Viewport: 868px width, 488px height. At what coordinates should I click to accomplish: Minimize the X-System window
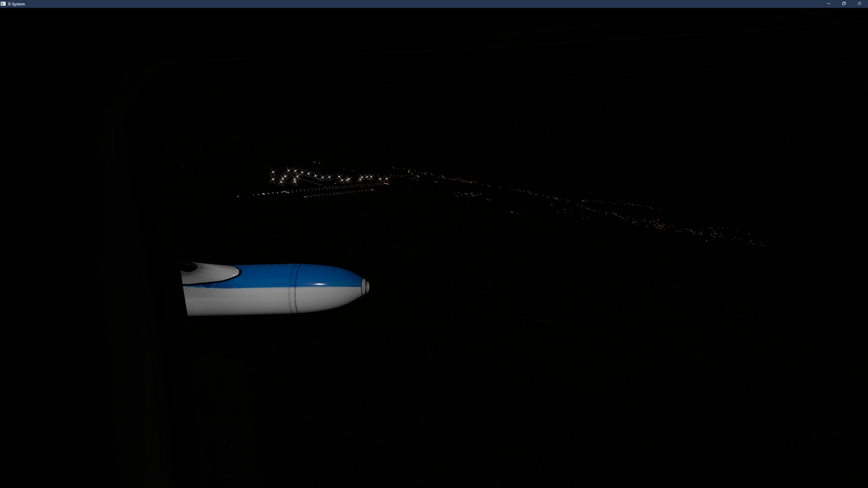click(x=828, y=3)
